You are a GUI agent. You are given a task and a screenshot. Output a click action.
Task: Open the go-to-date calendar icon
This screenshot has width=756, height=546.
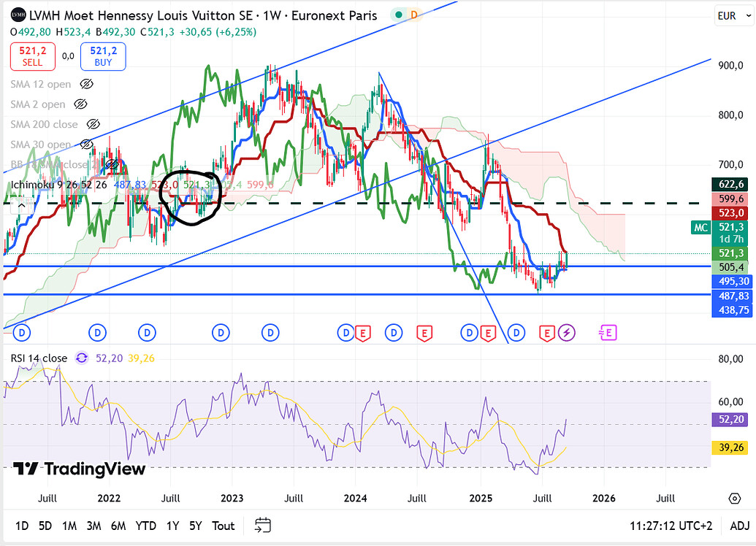coord(263,526)
